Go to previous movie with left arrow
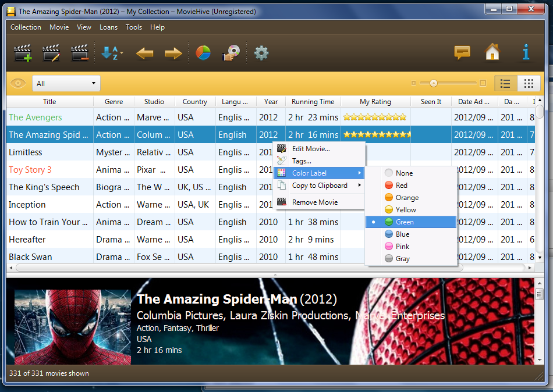 click(144, 54)
